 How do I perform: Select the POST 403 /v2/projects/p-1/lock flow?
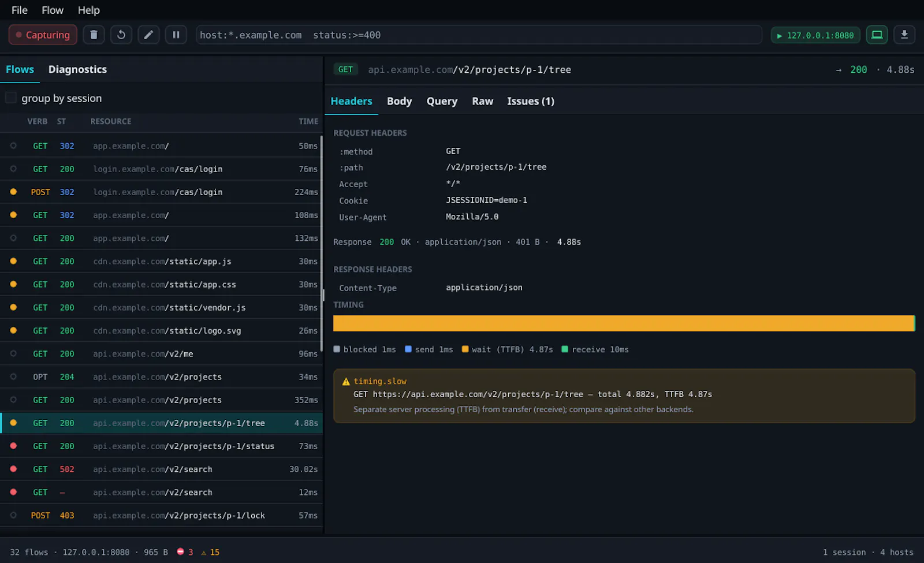pos(161,515)
